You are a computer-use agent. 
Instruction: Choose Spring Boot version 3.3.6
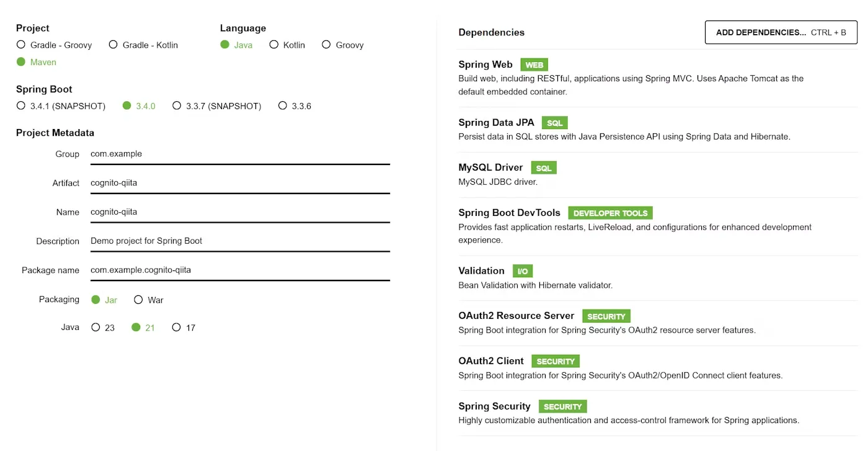point(283,106)
